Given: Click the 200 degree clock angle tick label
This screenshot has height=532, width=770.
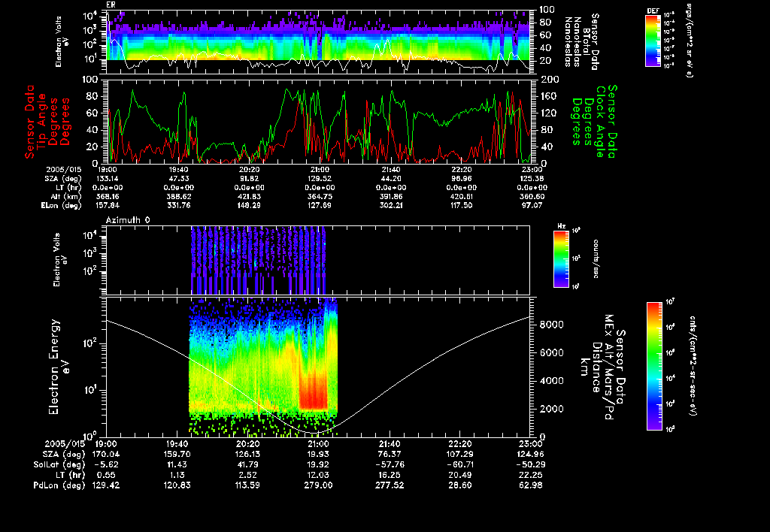Looking at the screenshot, I should (548, 80).
